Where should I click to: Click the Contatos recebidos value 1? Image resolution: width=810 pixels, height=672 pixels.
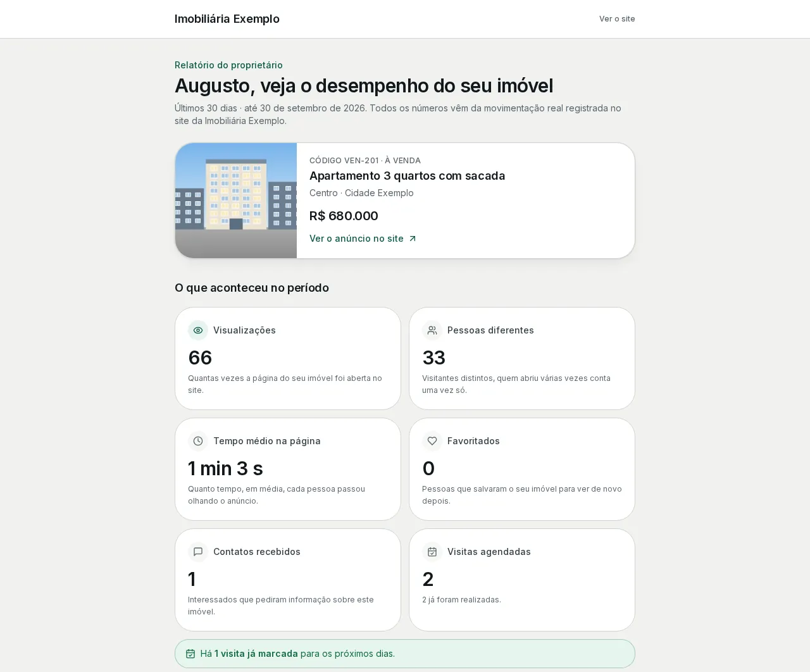(192, 579)
